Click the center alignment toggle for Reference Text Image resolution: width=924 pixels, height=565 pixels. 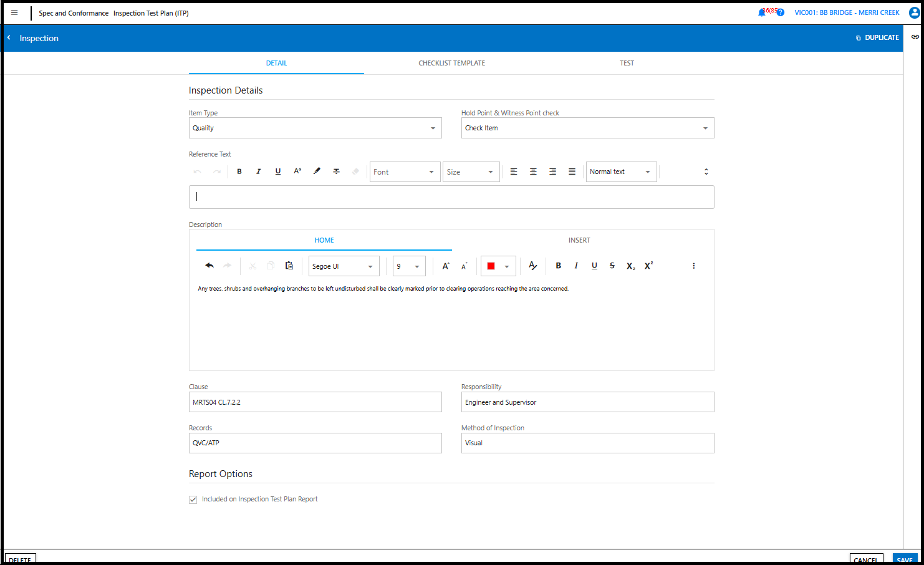(x=533, y=171)
